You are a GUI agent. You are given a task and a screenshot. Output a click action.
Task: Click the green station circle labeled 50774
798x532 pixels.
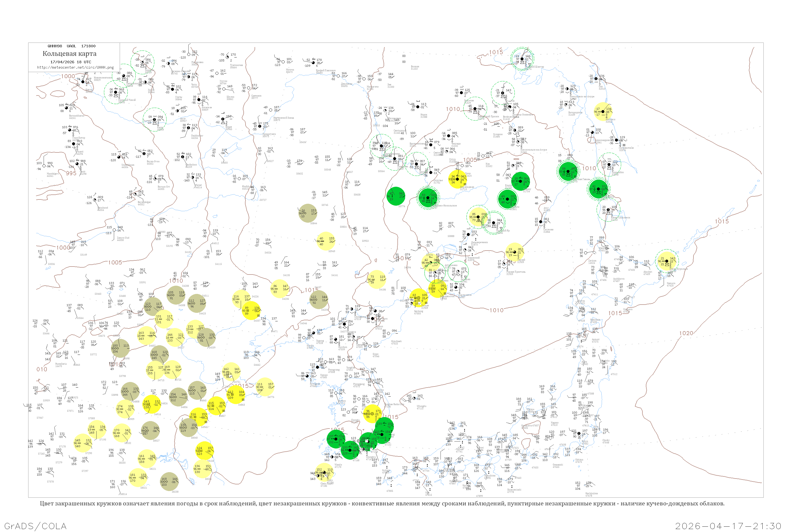(396, 196)
